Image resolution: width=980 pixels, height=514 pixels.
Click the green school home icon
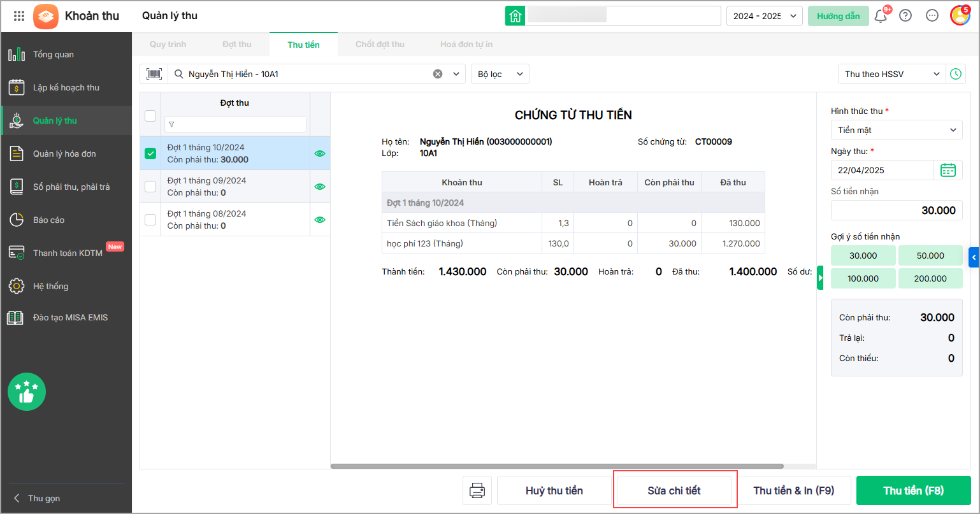point(515,16)
